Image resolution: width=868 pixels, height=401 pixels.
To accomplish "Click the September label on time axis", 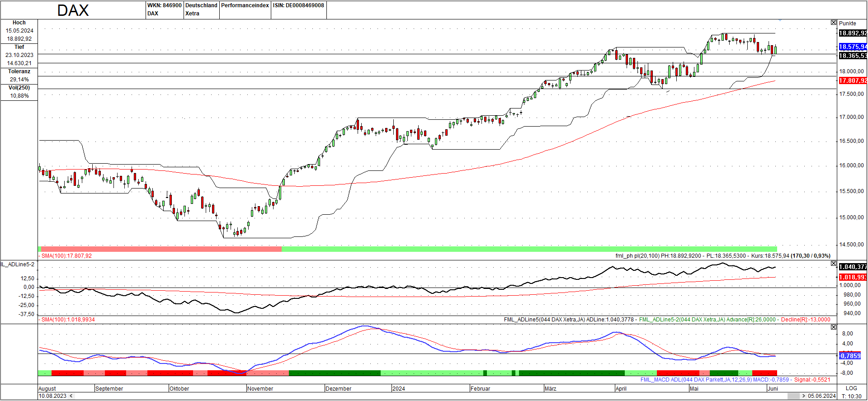I will [109, 389].
